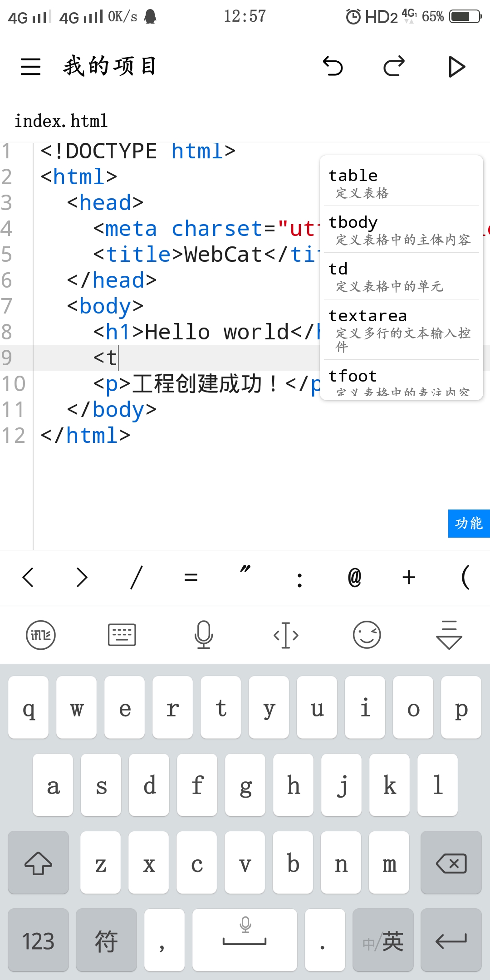This screenshot has width=490, height=980.
Task: Place cursor in '</head>' line
Action: [x=112, y=280]
